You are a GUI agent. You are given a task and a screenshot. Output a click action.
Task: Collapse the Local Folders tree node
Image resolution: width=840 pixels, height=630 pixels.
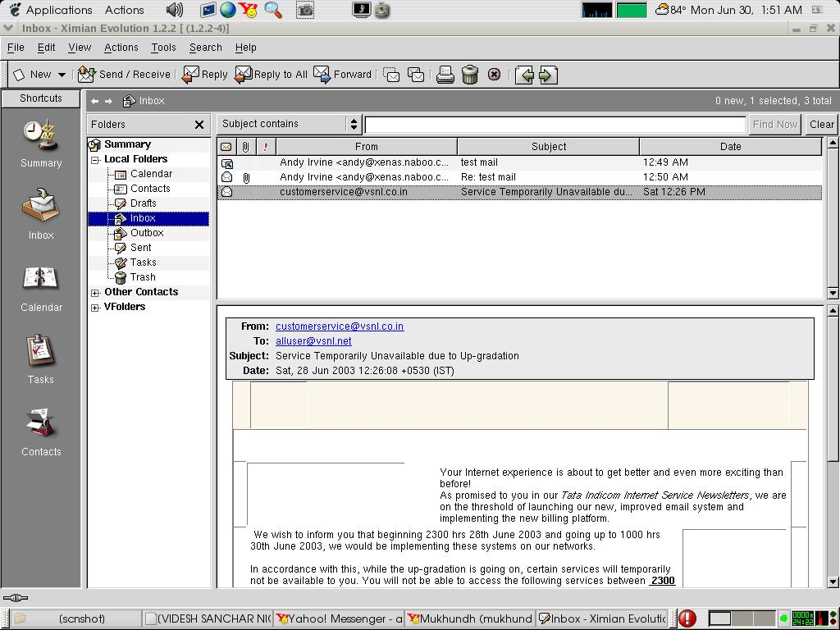(95, 160)
